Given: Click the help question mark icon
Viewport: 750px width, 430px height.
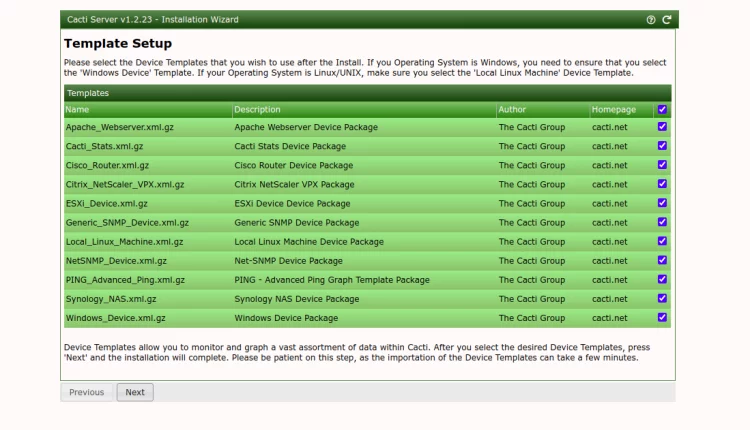Looking at the screenshot, I should click(651, 20).
